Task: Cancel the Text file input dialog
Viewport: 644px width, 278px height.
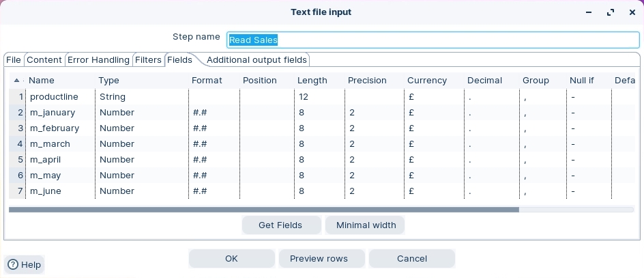Action: pos(411,259)
